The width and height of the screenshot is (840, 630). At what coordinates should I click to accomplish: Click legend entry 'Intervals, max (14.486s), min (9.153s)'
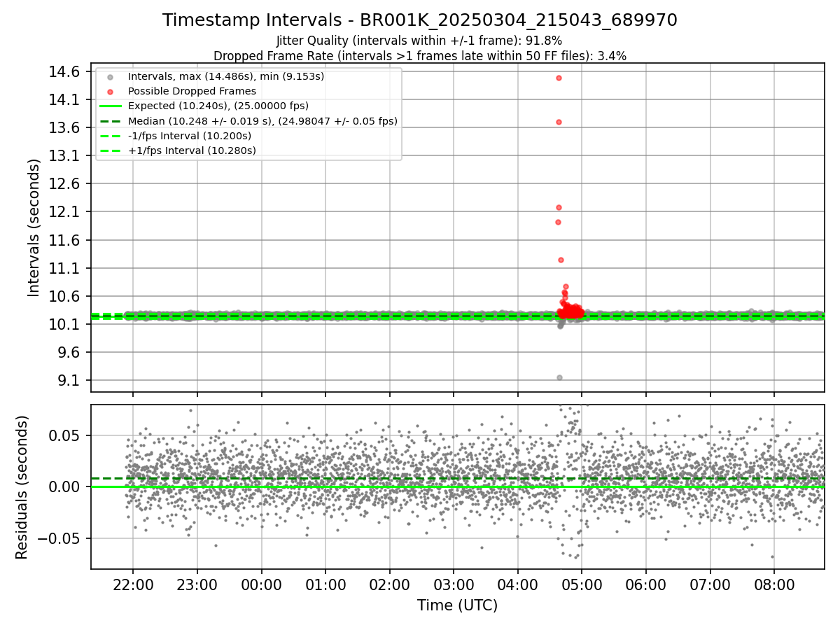(x=226, y=76)
